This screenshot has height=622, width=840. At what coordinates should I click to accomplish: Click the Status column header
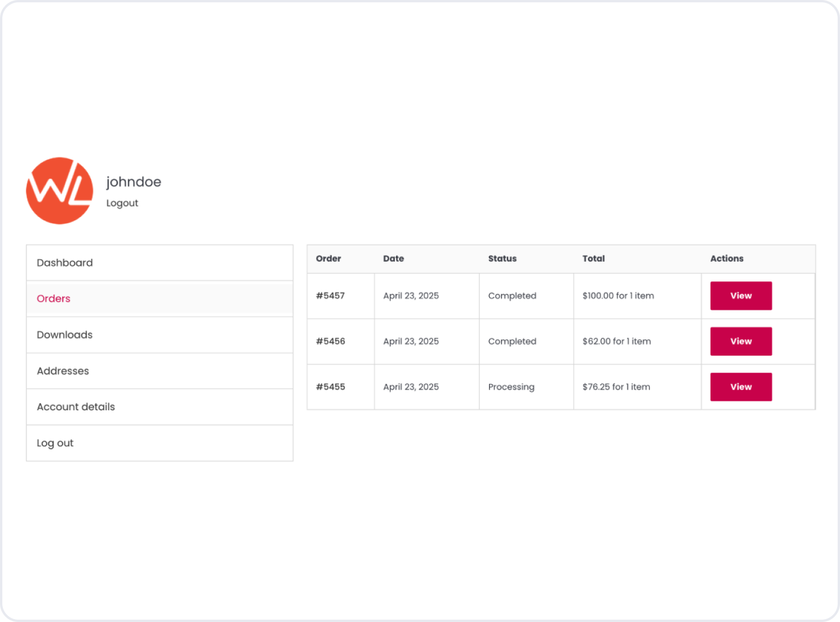(x=502, y=259)
